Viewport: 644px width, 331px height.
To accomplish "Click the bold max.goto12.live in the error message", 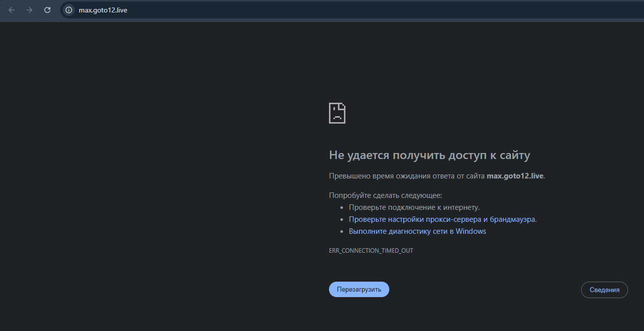I will click(515, 176).
